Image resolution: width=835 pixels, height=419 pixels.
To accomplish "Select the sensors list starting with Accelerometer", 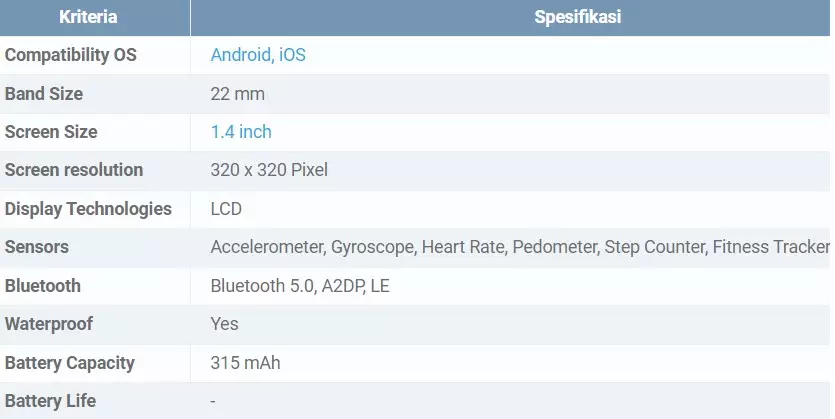I will [x=520, y=247].
